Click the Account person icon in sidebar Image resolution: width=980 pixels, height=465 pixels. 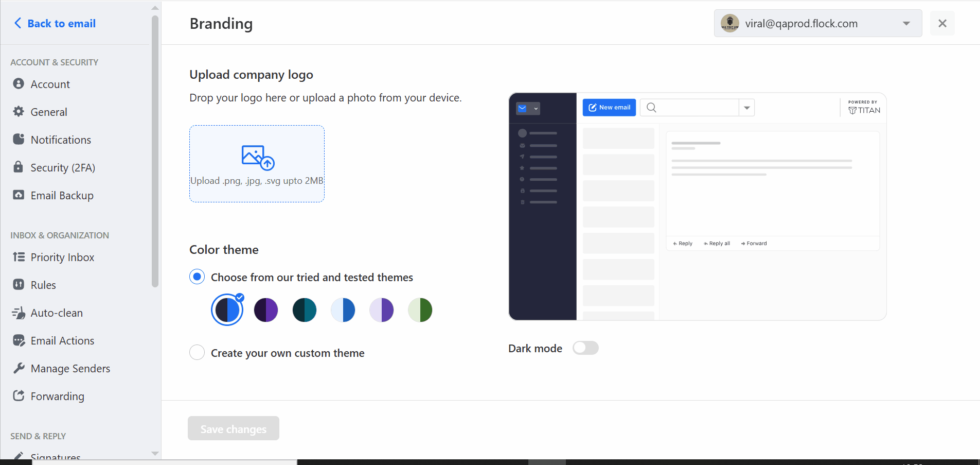(x=19, y=83)
